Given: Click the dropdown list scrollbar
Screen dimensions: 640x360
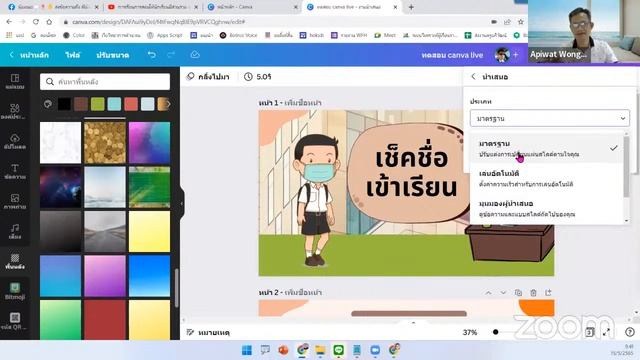Looking at the screenshot, I should point(627,167).
